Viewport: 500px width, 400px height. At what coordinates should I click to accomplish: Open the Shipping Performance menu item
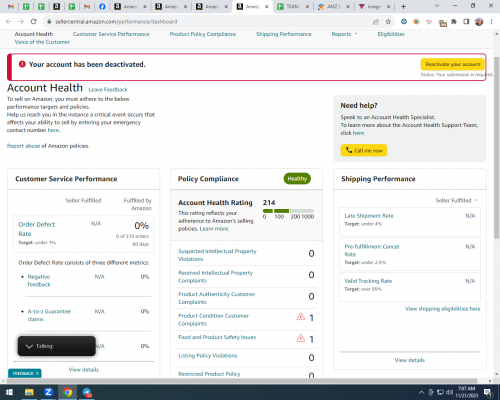coord(284,34)
